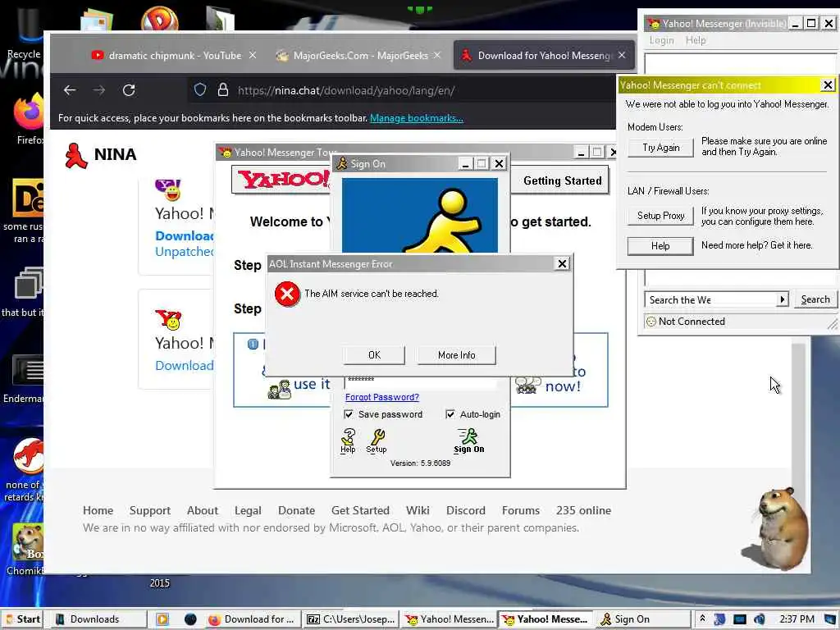This screenshot has width=840, height=630.
Task: Click the AIM Help icon in Sign On window
Action: pos(348,441)
